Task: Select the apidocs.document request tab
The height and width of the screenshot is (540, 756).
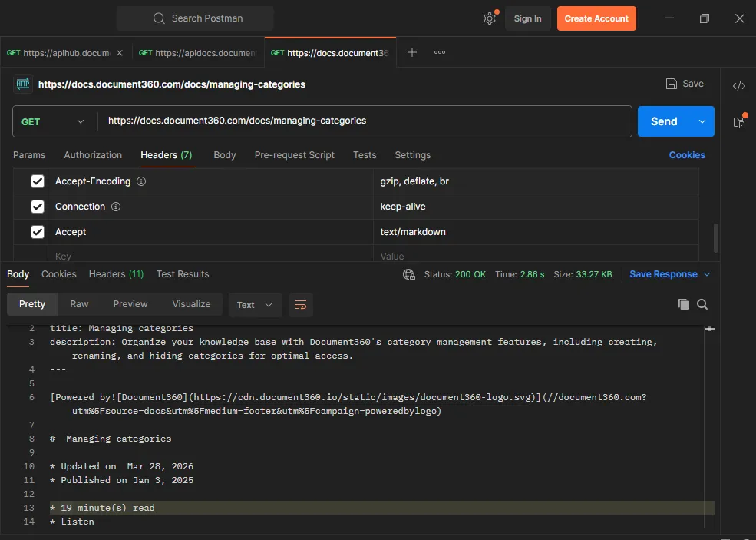Action: point(198,52)
